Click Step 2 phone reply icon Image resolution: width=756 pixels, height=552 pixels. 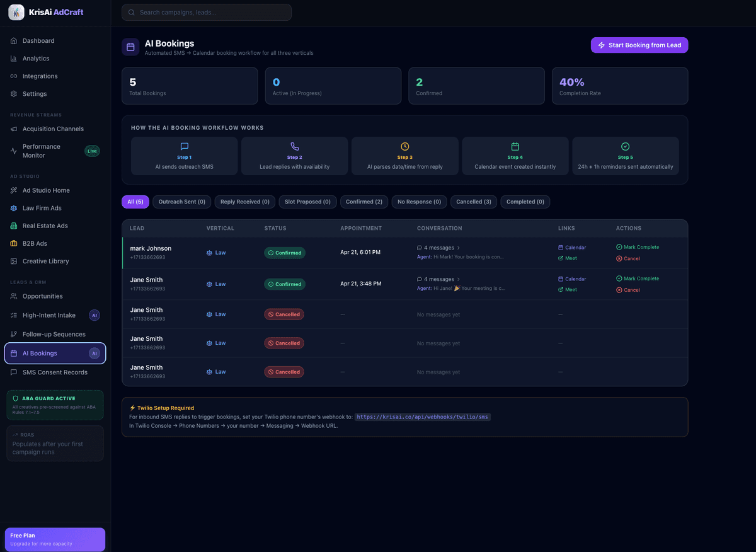click(x=295, y=146)
